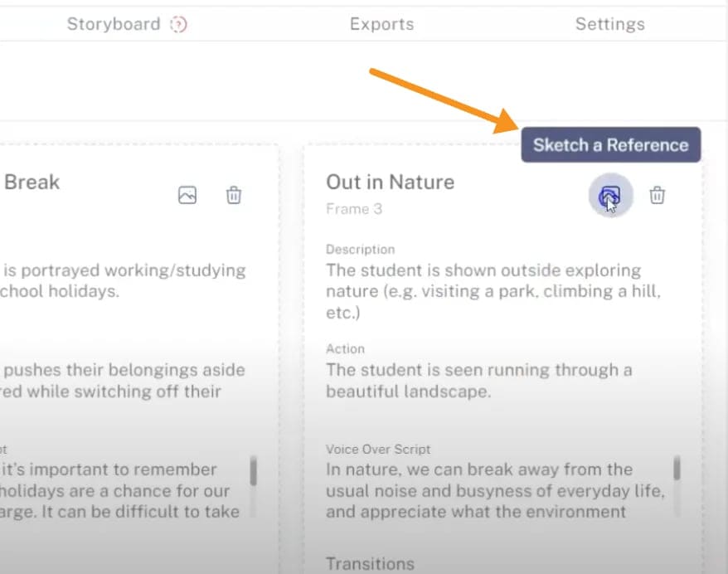Viewport: 728px width, 574px height.
Task: Click the delete trash icon on Out in Nature
Action: click(x=657, y=196)
